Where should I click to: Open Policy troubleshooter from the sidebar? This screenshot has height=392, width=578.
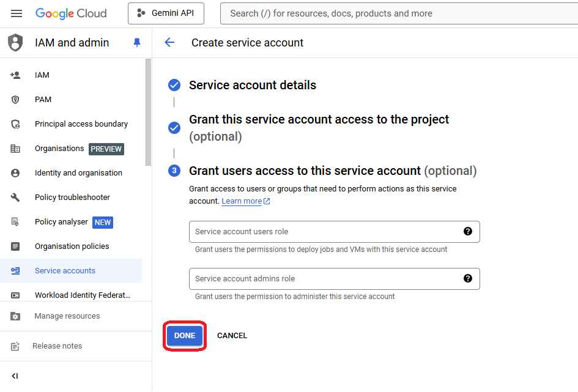click(72, 198)
